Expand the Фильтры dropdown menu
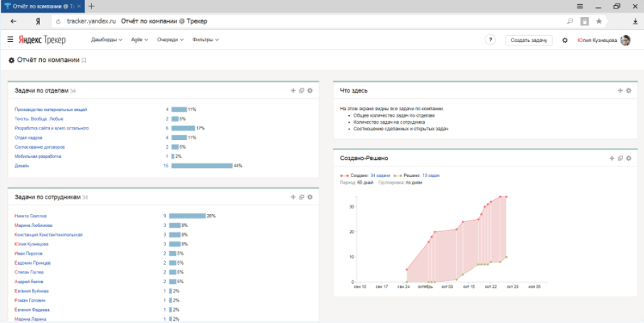Image resolution: width=644 pixels, height=323 pixels. (x=206, y=40)
